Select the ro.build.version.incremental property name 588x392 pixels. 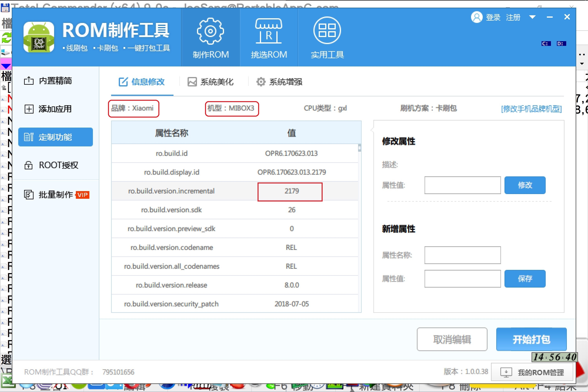(x=171, y=191)
